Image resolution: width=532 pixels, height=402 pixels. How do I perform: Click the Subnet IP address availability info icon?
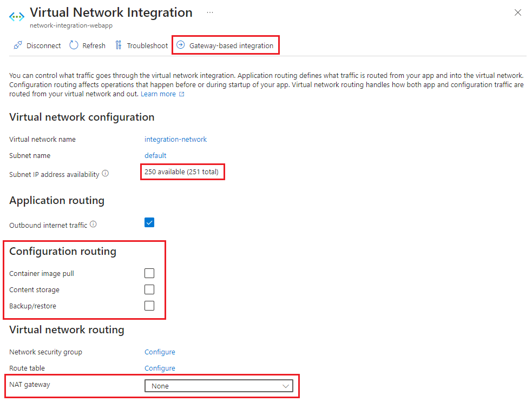tap(105, 174)
